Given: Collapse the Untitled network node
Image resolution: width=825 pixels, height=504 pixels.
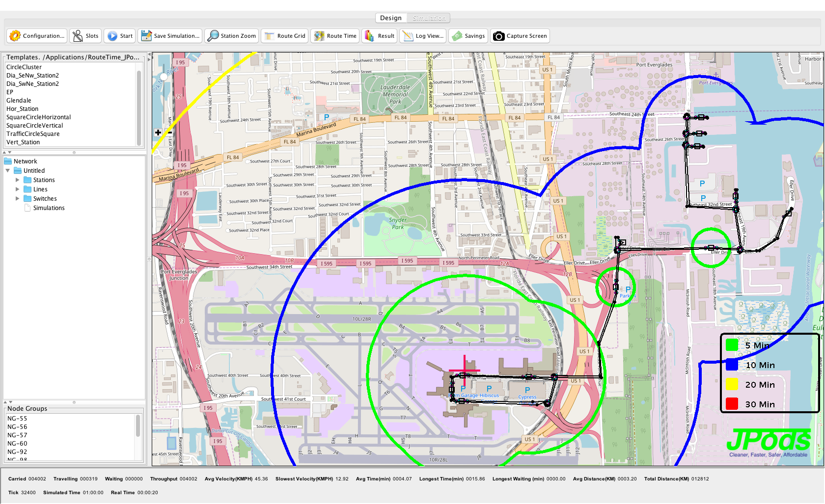Looking at the screenshot, I should tap(8, 171).
